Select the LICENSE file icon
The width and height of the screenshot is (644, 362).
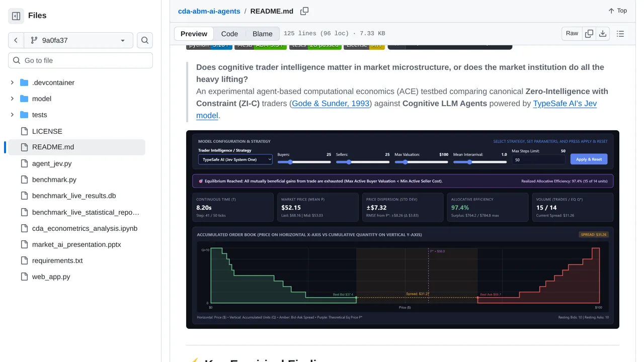pyautogui.click(x=24, y=131)
